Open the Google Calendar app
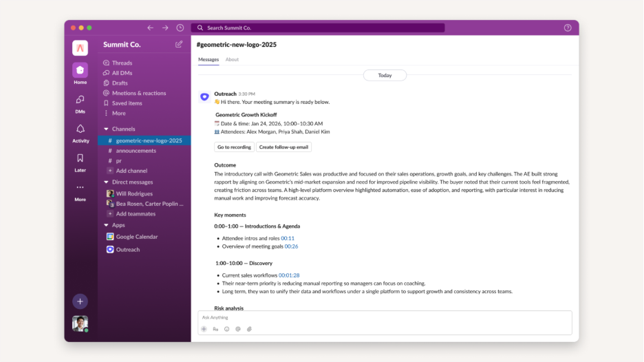This screenshot has height=362, width=644. 132,237
